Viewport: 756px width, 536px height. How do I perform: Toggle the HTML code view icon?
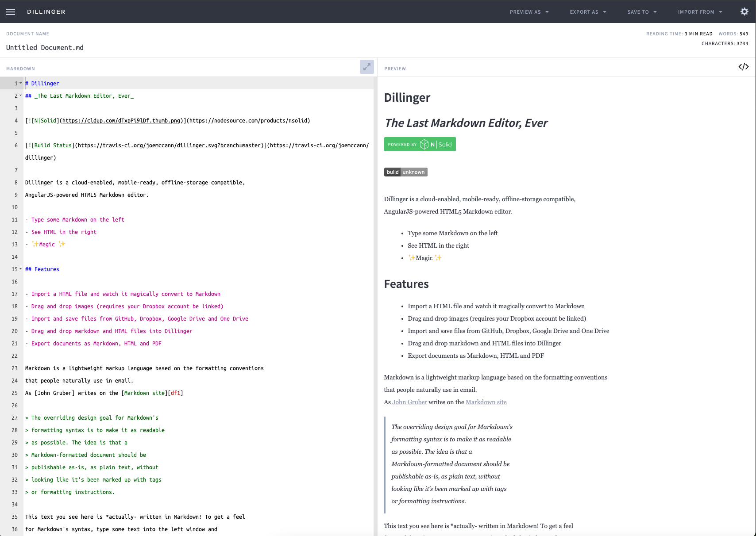743,67
